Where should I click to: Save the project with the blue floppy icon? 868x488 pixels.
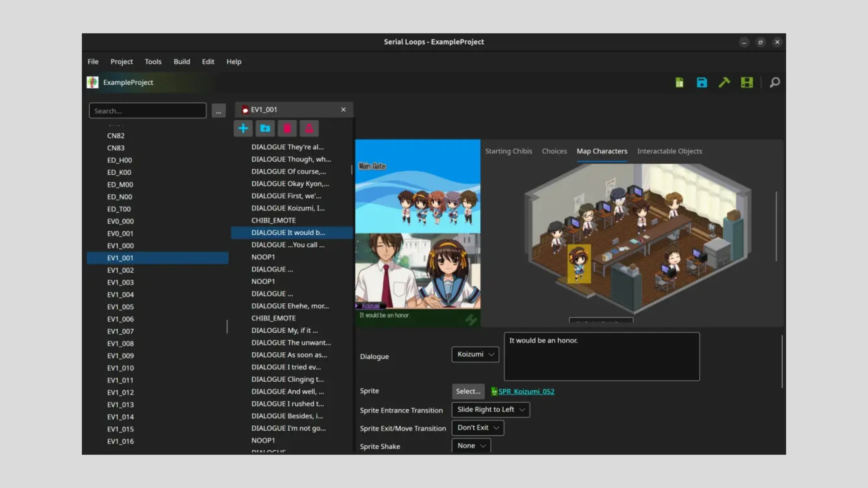tap(702, 82)
